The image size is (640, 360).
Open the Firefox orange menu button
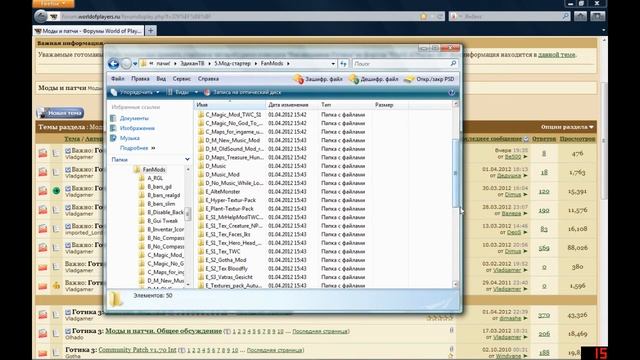53,3
